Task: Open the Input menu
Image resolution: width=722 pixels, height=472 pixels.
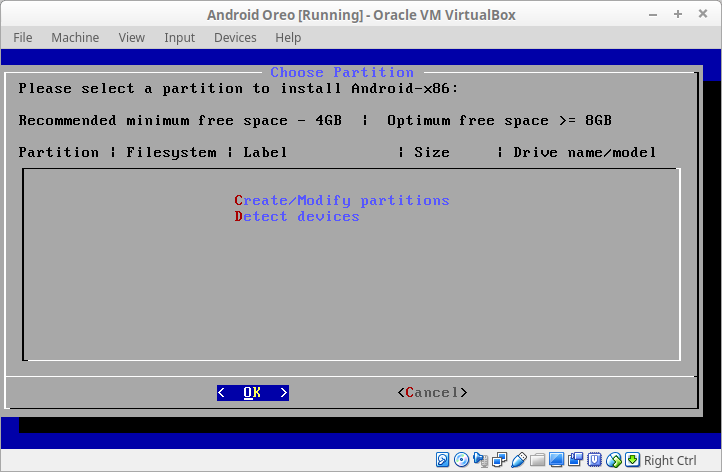Action: (180, 37)
